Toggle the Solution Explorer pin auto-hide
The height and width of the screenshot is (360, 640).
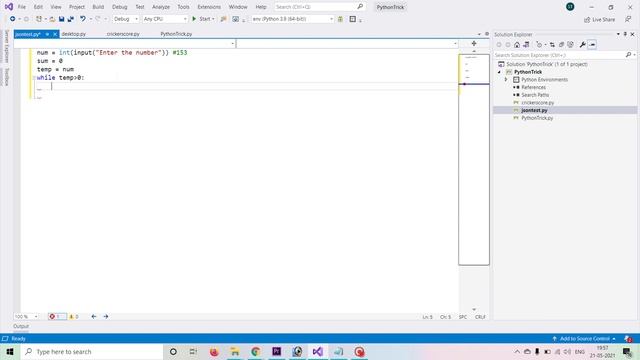[x=625, y=34]
